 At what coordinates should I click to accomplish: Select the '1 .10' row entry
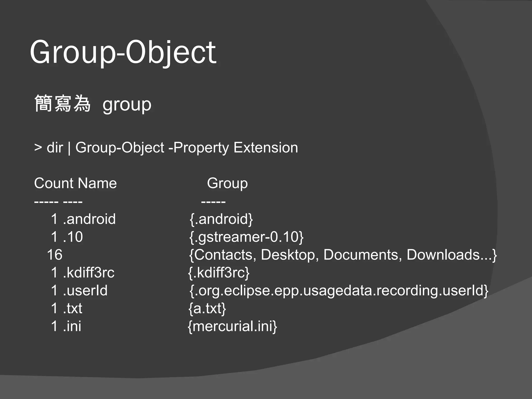tap(67, 237)
